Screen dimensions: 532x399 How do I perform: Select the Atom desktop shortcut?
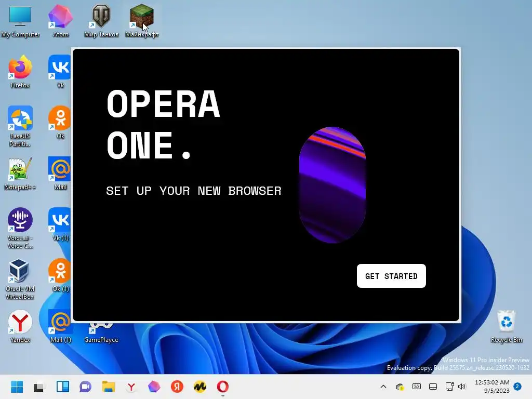[x=60, y=21]
